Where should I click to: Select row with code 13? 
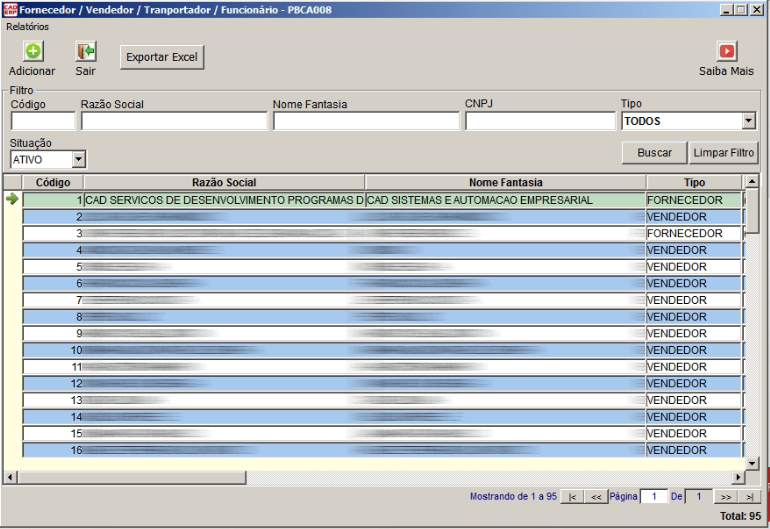click(382, 400)
